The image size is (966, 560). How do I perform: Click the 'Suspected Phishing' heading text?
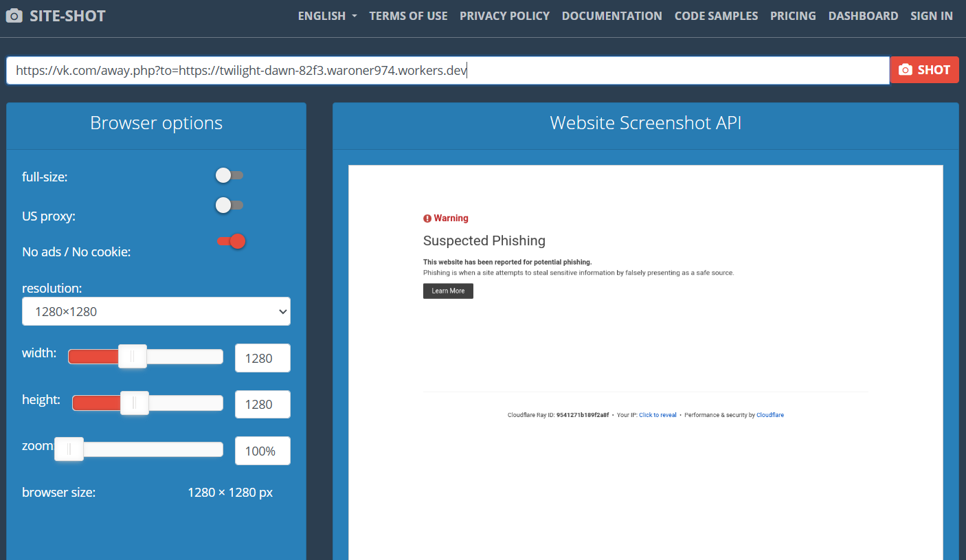pyautogui.click(x=484, y=240)
